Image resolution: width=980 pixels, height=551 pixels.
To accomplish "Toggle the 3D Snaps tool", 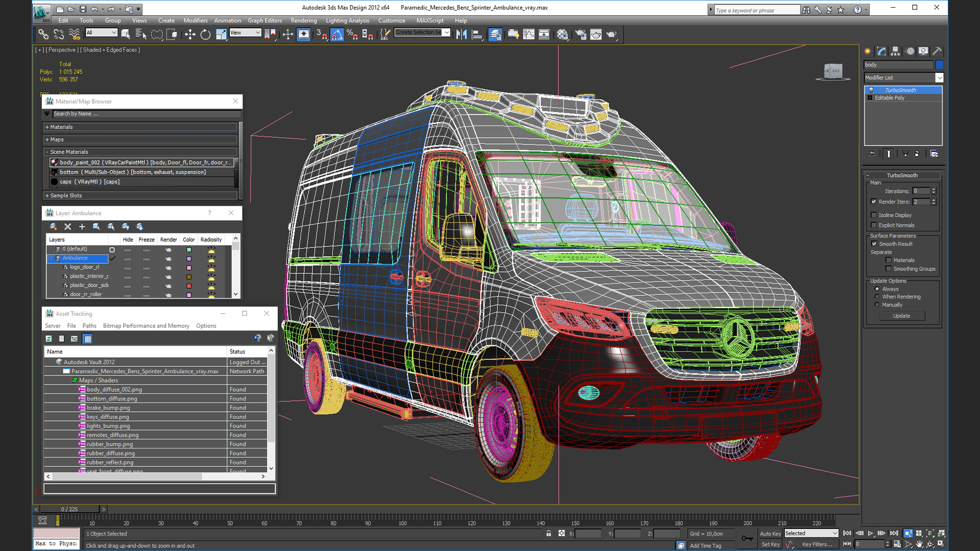I will pos(321,34).
